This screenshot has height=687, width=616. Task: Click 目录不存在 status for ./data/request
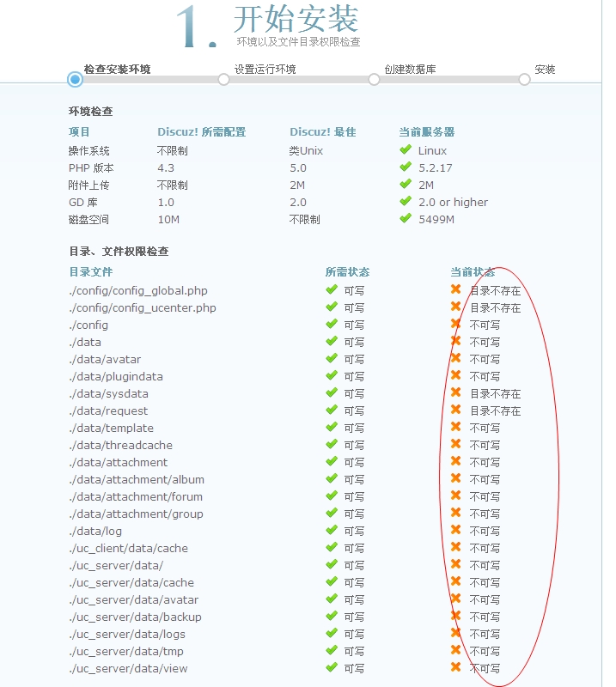pos(496,411)
